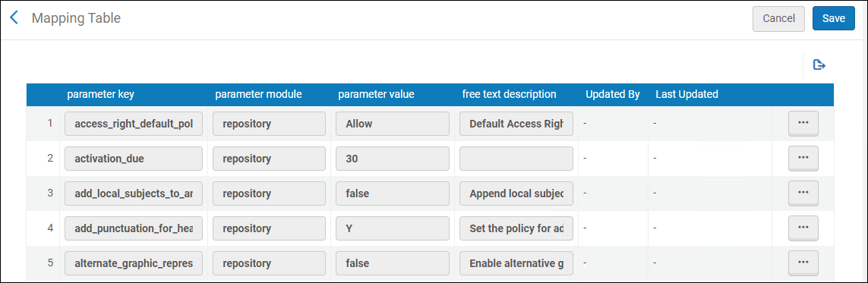Click the repository module field in the access_right row
Image resolution: width=868 pixels, height=283 pixels.
point(269,124)
